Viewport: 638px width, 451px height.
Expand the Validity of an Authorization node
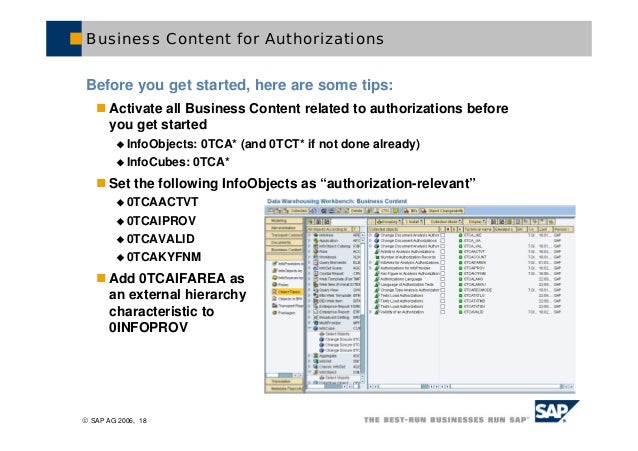point(371,312)
